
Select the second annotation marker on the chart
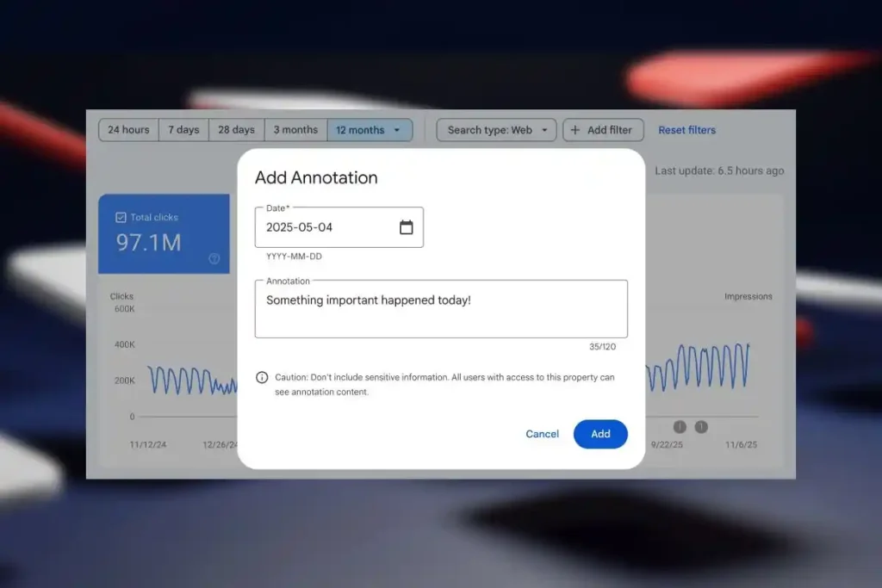click(701, 427)
